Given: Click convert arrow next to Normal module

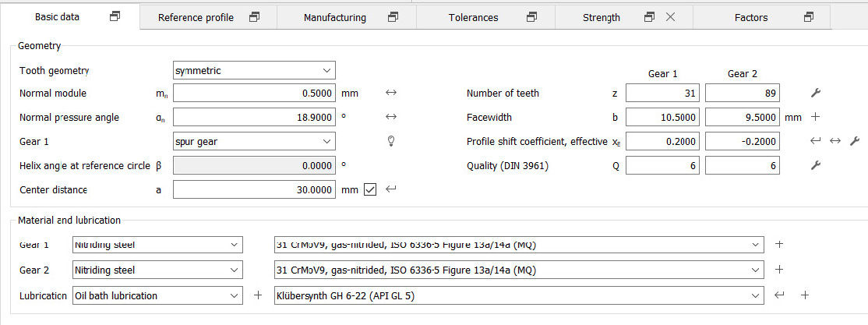Looking at the screenshot, I should [391, 93].
